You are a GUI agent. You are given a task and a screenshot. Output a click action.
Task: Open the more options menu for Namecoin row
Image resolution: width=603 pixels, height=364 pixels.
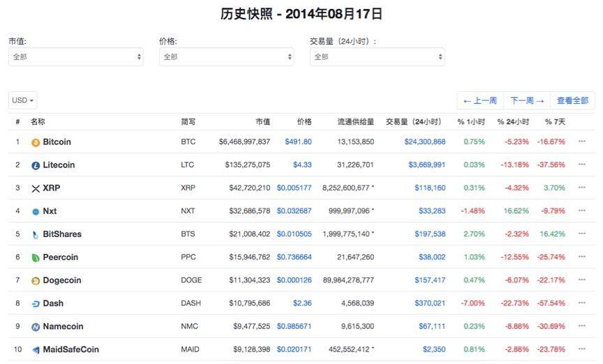(x=582, y=326)
